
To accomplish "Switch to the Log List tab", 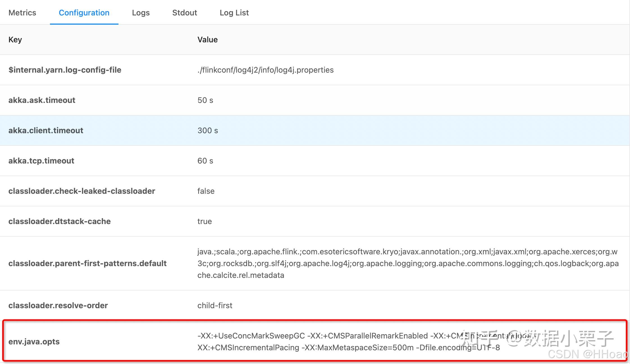I will [234, 12].
